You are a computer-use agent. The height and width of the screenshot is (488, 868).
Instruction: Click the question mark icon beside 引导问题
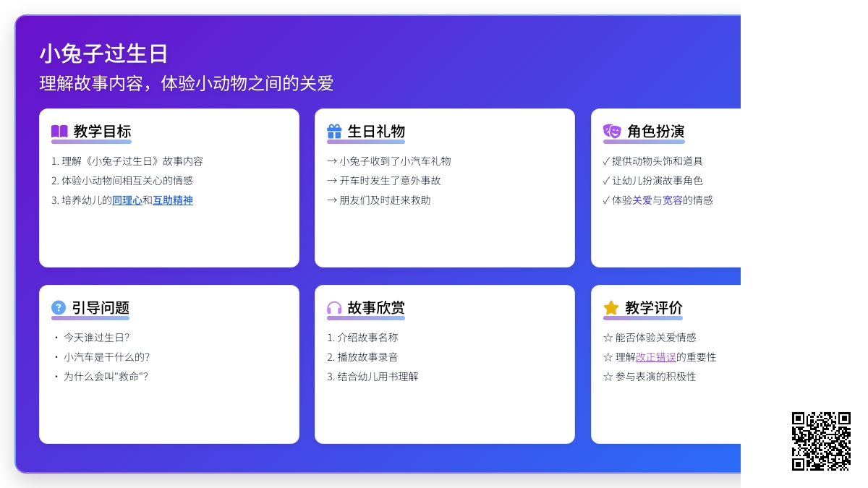[59, 308]
